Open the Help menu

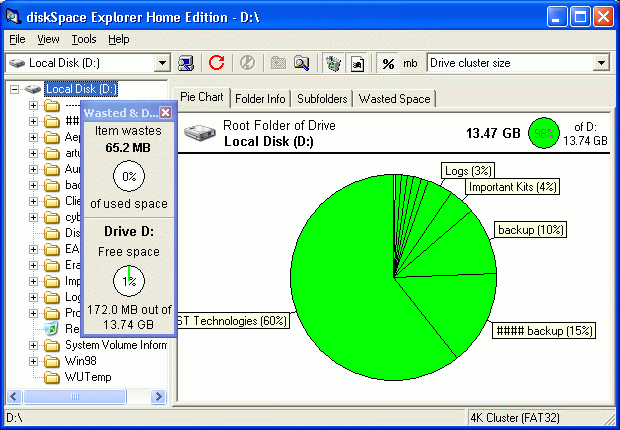(119, 39)
